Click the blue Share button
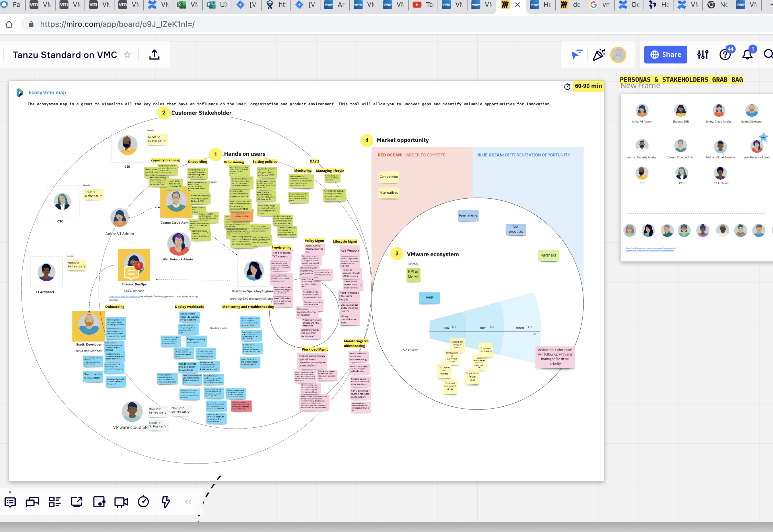 [x=665, y=55]
